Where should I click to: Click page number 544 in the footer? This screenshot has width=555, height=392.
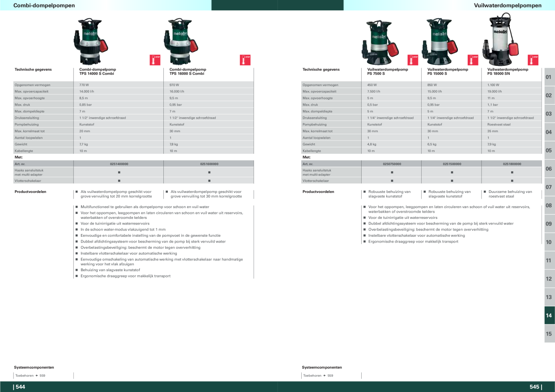tap(20, 387)
